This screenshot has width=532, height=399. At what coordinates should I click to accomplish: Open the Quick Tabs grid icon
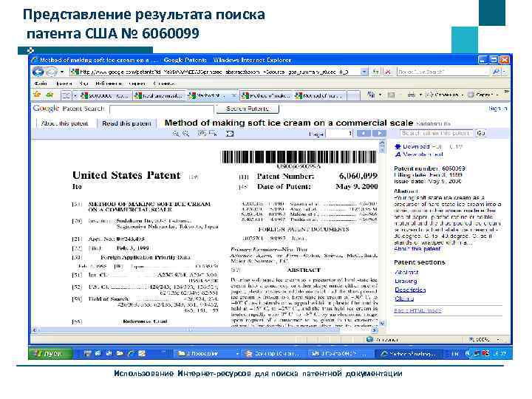point(66,95)
